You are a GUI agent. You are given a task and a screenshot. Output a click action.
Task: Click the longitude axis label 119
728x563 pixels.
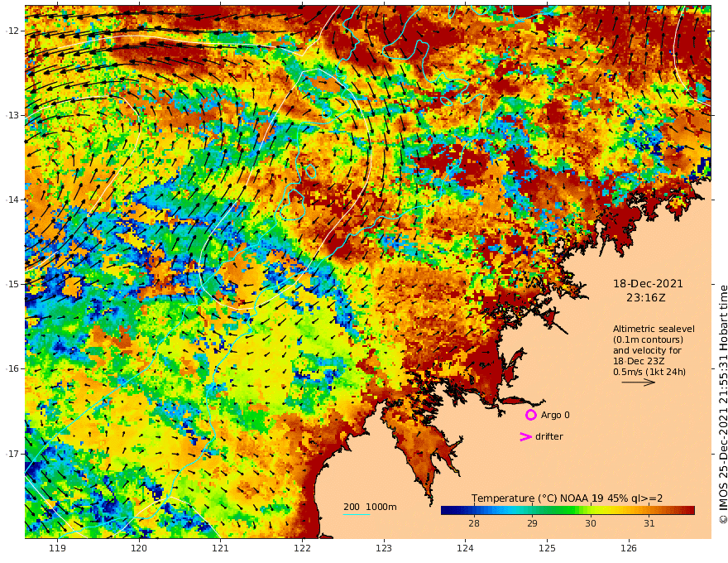[x=57, y=548]
